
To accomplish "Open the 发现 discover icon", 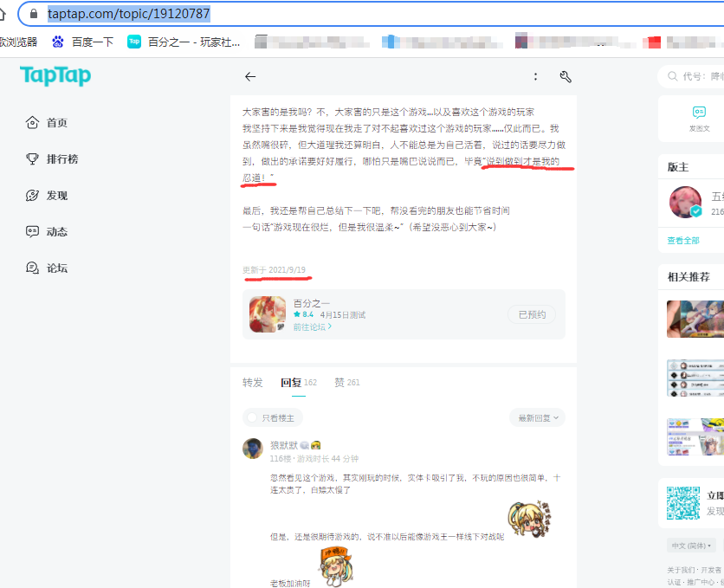I will point(32,195).
